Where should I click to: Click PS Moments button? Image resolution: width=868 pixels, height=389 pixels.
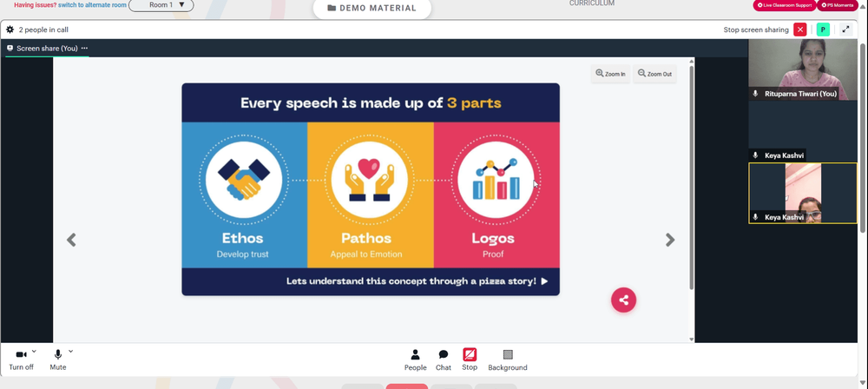[x=837, y=5]
